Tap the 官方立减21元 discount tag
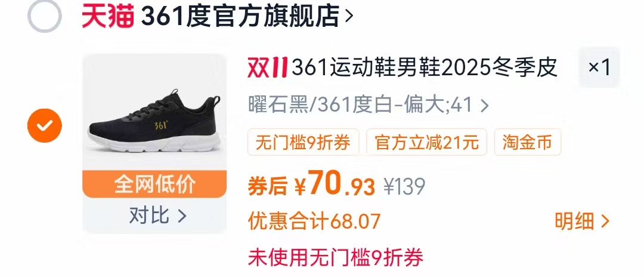This screenshot has width=644, height=277. [427, 142]
